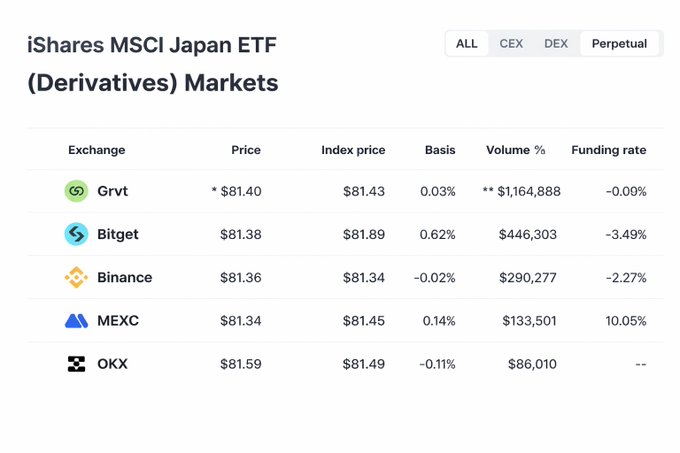Viewport: 680px width, 453px height.
Task: Open the OKX exchange link
Action: pos(112,364)
